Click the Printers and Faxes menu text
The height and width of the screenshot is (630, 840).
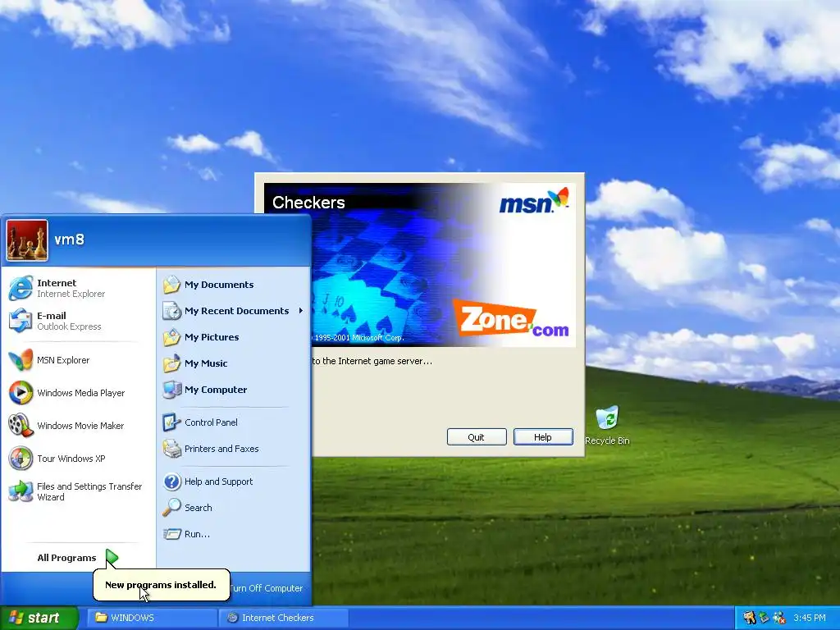221,449
